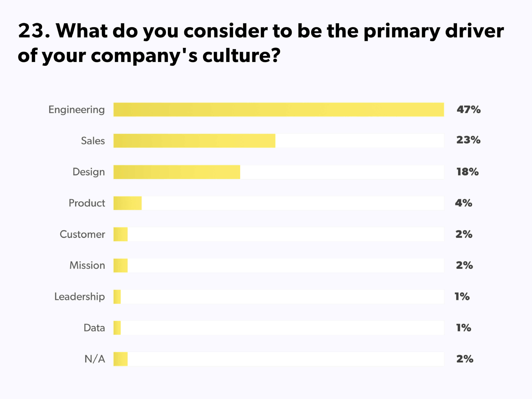Viewport: 532px width, 399px height.
Task: Click the yellow Sales bar fill
Action: pyautogui.click(x=194, y=141)
